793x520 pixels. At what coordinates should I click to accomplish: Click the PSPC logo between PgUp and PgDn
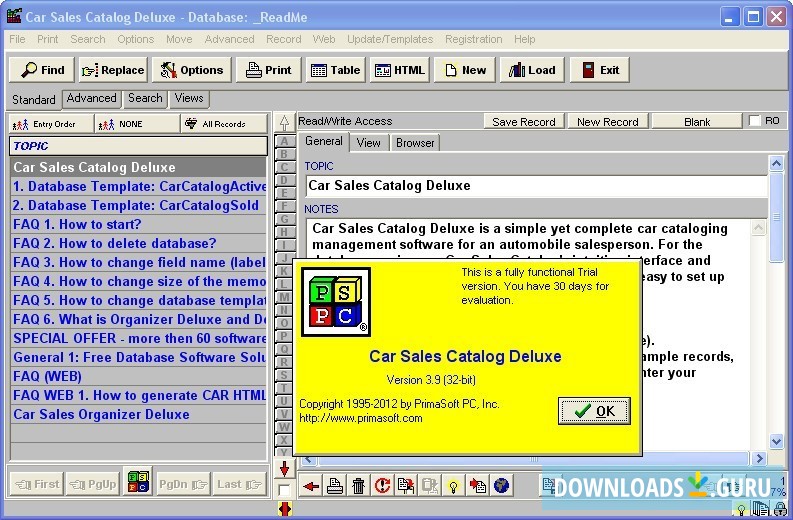pyautogui.click(x=138, y=481)
